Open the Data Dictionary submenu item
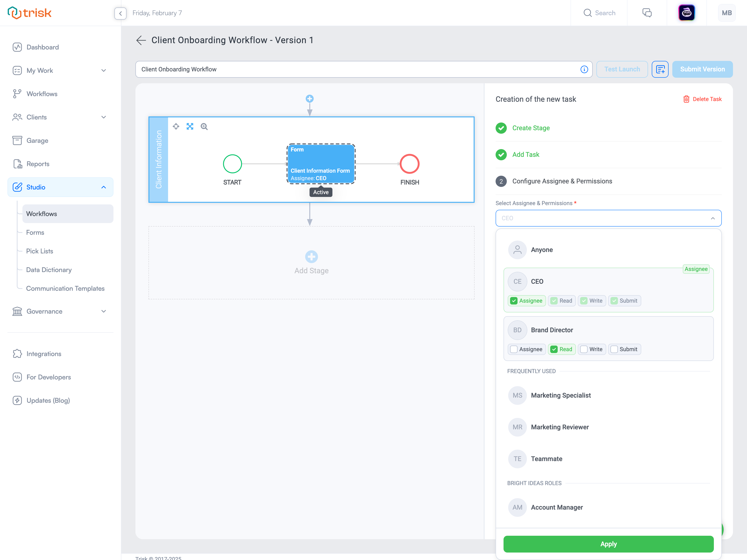 49,270
